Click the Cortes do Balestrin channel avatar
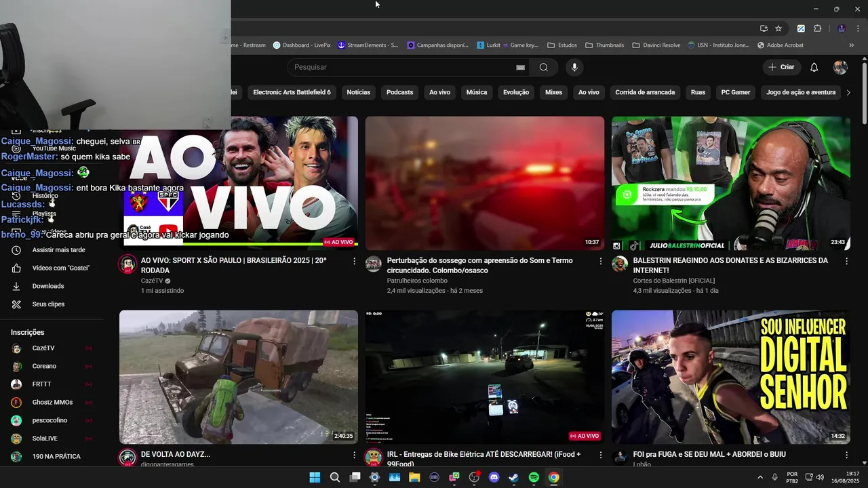 620,264
